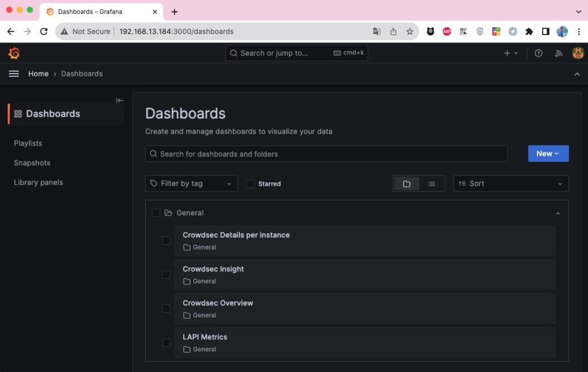The image size is (588, 372).
Task: Click the browser address bar URL
Action: [176, 32]
